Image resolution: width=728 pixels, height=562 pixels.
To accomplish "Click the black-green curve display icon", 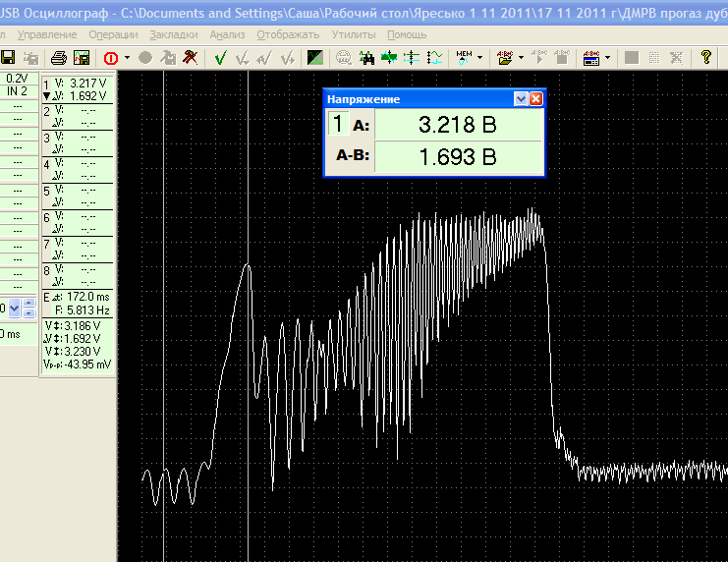I will 314,58.
